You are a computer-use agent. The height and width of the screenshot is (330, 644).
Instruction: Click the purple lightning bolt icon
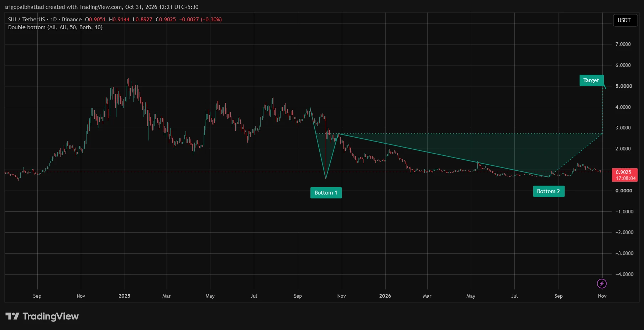[x=602, y=283]
